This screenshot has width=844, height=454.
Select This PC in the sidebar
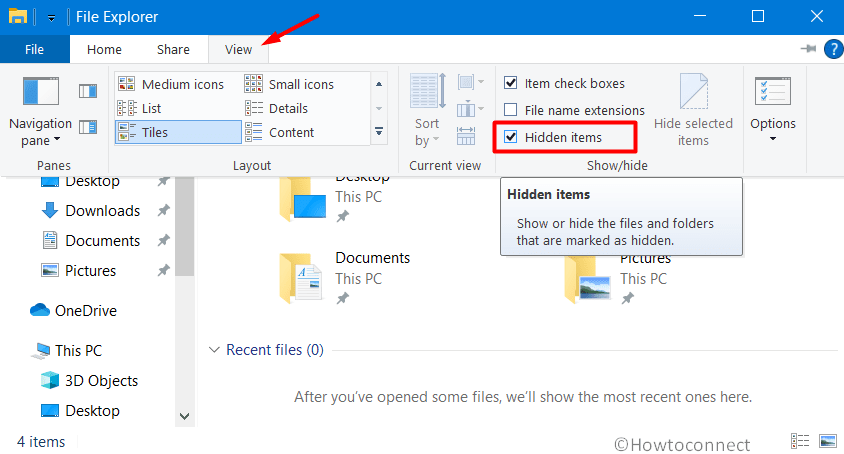(67, 351)
